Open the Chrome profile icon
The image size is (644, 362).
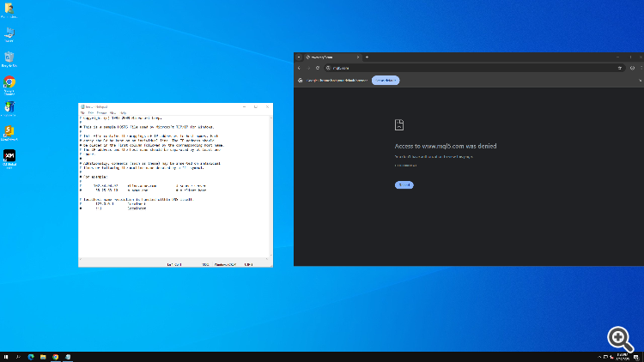[x=632, y=68]
